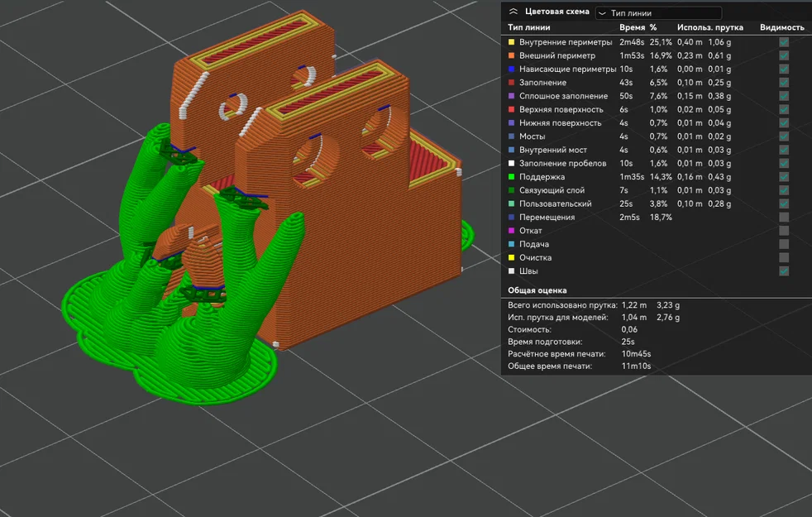Open the Тип линии dropdown
Viewport: 812px width, 517px height.
point(658,13)
